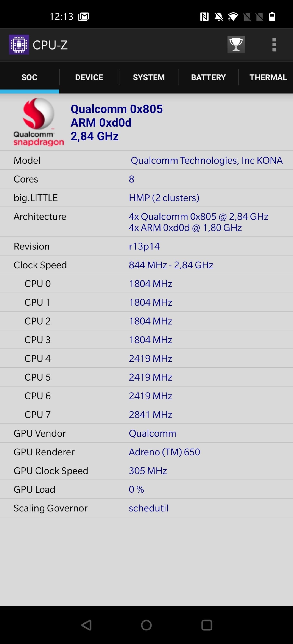Open the THERMAL tab

coord(268,77)
